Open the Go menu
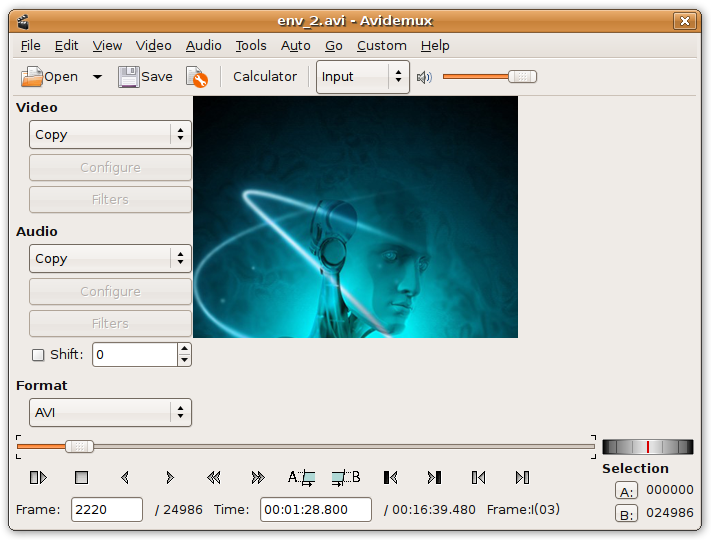This screenshot has height=540, width=711. (334, 46)
